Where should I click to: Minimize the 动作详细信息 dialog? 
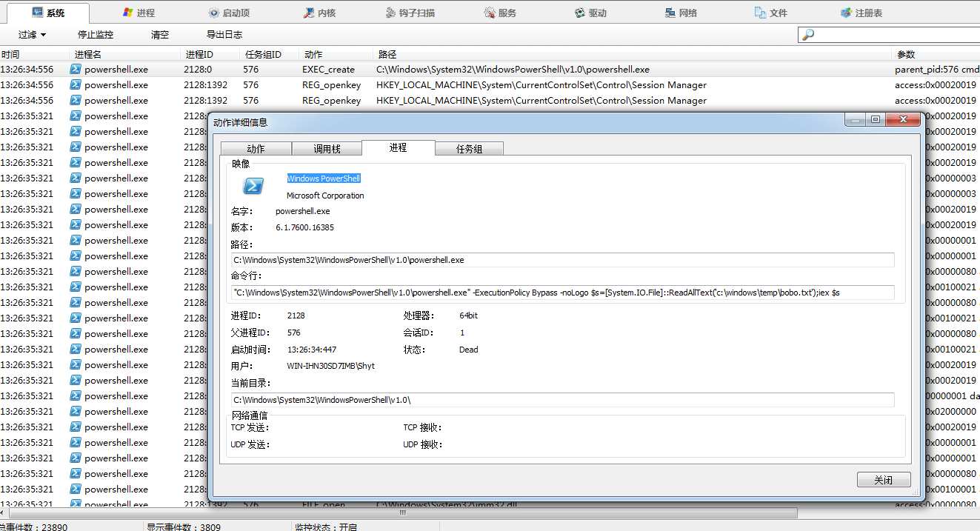(856, 119)
